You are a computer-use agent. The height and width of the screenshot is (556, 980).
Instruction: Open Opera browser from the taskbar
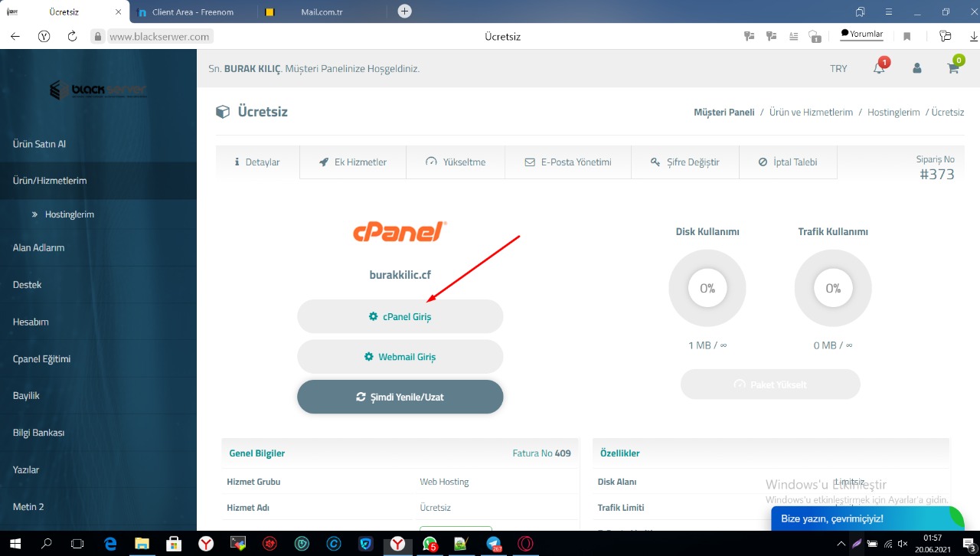pos(525,543)
